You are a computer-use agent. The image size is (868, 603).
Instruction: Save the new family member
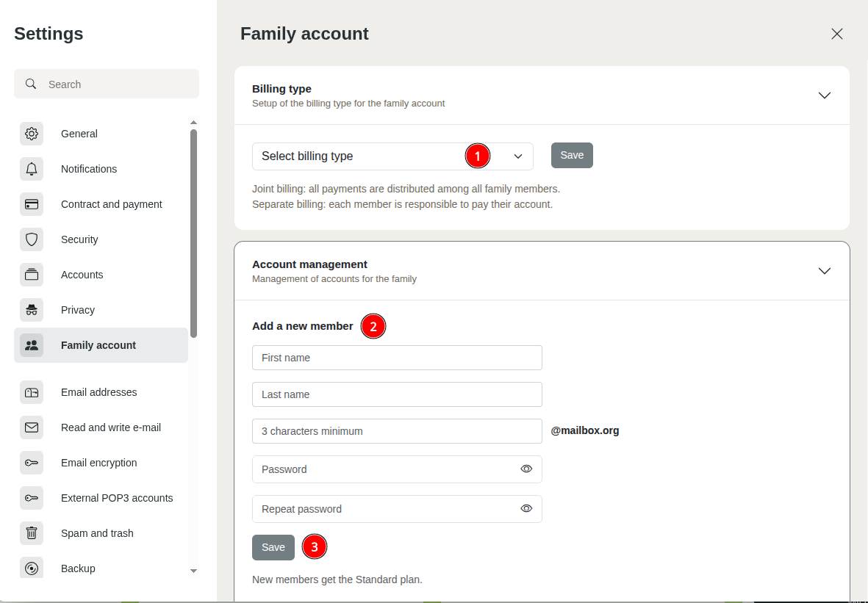pos(273,548)
